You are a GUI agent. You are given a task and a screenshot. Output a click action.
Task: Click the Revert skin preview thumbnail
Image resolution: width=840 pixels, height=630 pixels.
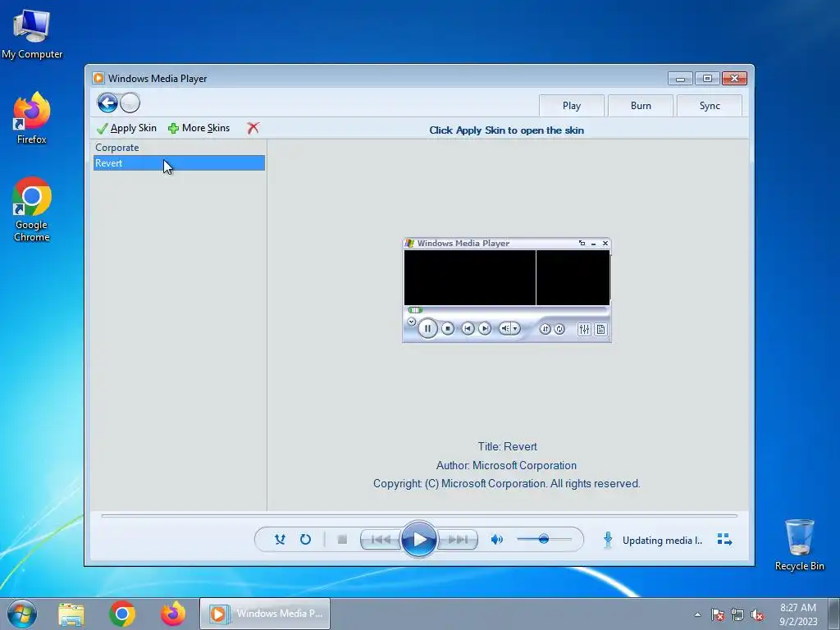(x=507, y=290)
